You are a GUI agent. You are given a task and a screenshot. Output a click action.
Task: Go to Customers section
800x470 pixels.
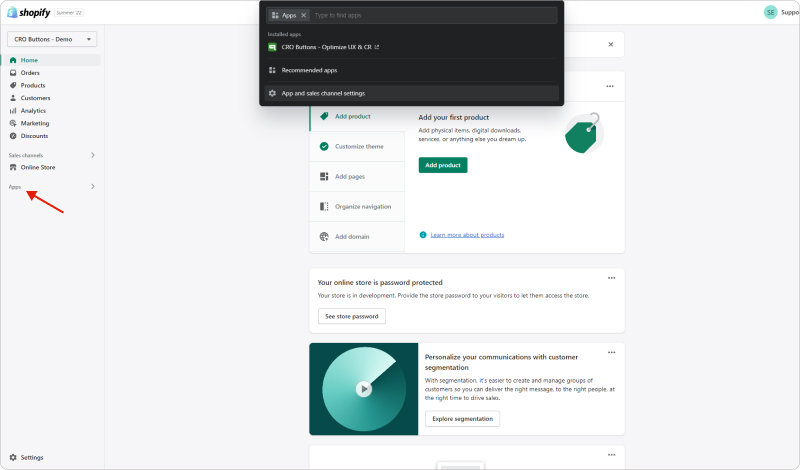pyautogui.click(x=35, y=98)
